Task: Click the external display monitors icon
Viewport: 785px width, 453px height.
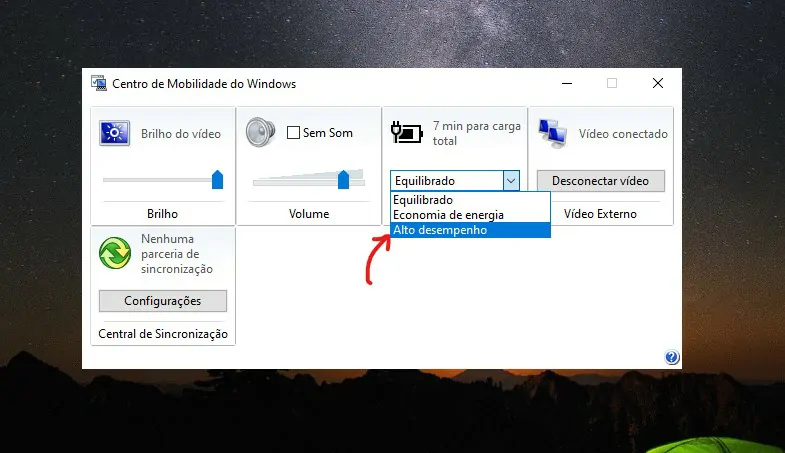Action: click(553, 133)
